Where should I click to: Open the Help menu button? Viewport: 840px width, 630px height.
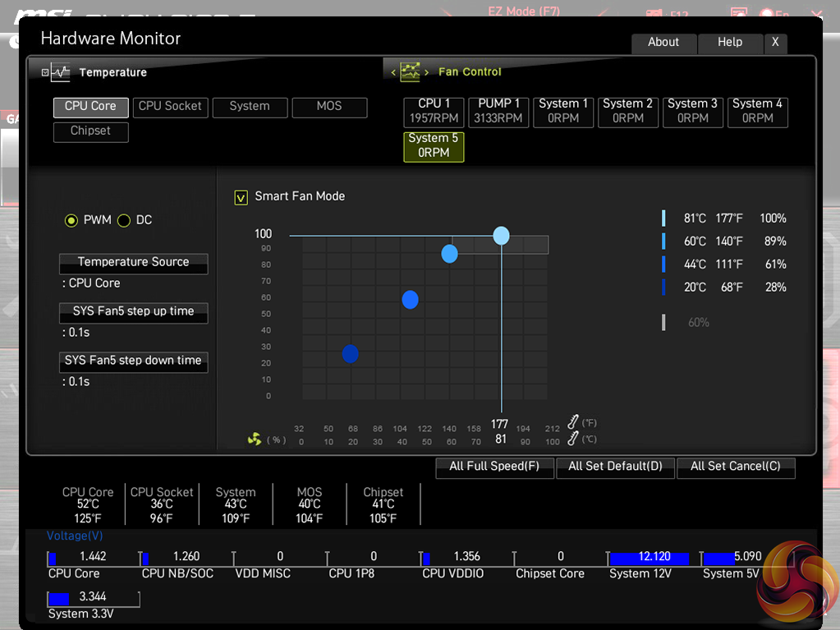pos(729,43)
